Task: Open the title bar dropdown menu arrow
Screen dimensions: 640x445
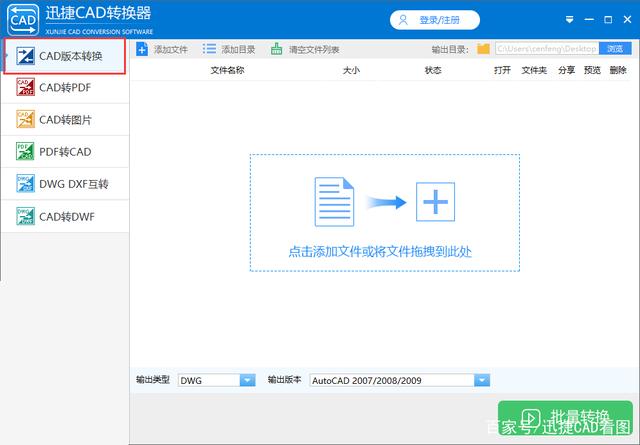Action: tap(569, 20)
